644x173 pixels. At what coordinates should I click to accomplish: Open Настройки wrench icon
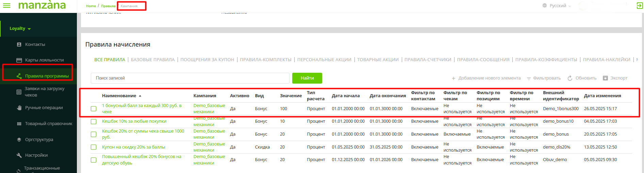(19, 155)
